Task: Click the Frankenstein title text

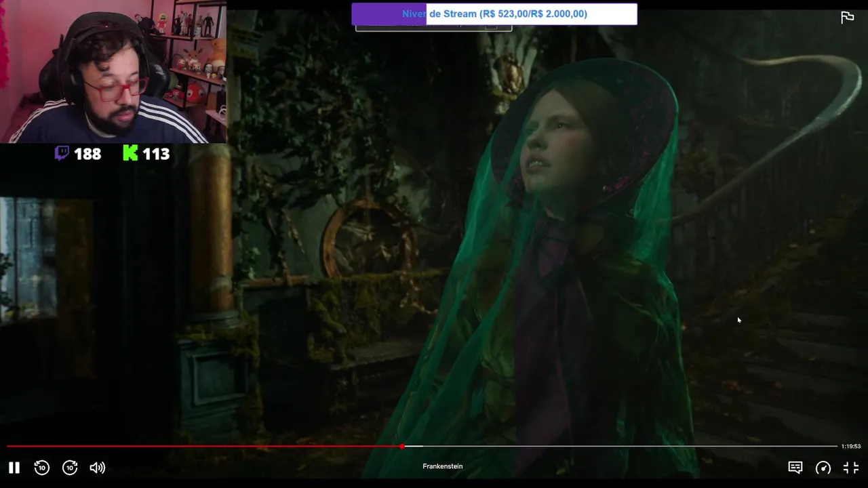Action: point(442,466)
